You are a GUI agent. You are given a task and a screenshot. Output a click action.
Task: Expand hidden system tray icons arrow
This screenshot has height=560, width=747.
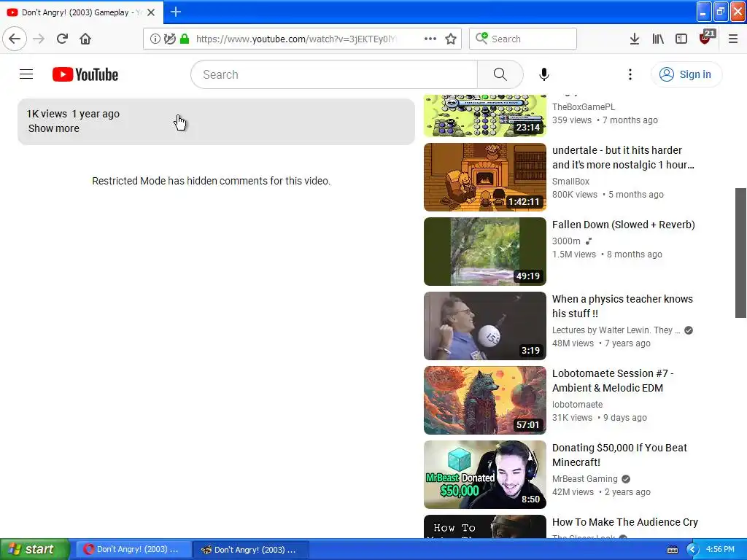coord(692,550)
